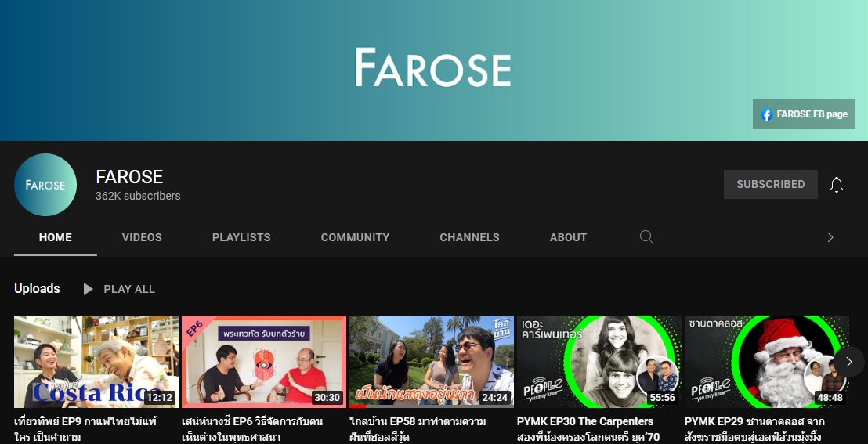Screen dimensions: 868x444
Task: Show more tabs with right chevron
Action: 830,237
